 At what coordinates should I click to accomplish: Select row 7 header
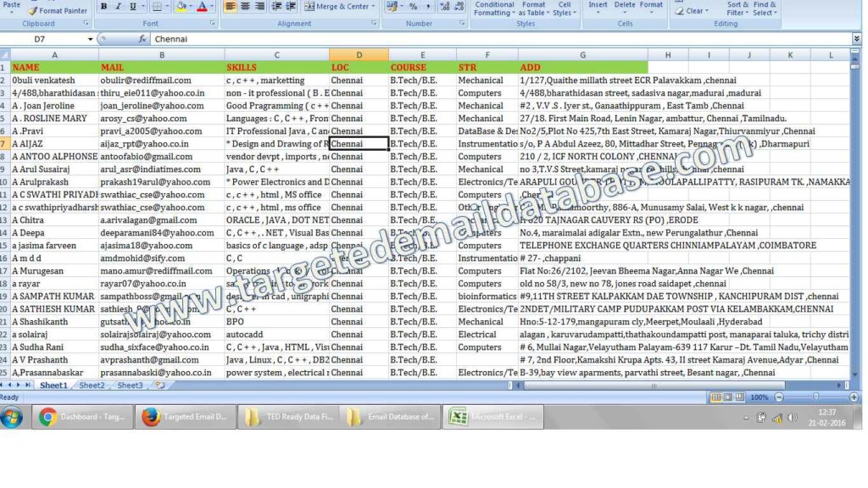pos(4,144)
